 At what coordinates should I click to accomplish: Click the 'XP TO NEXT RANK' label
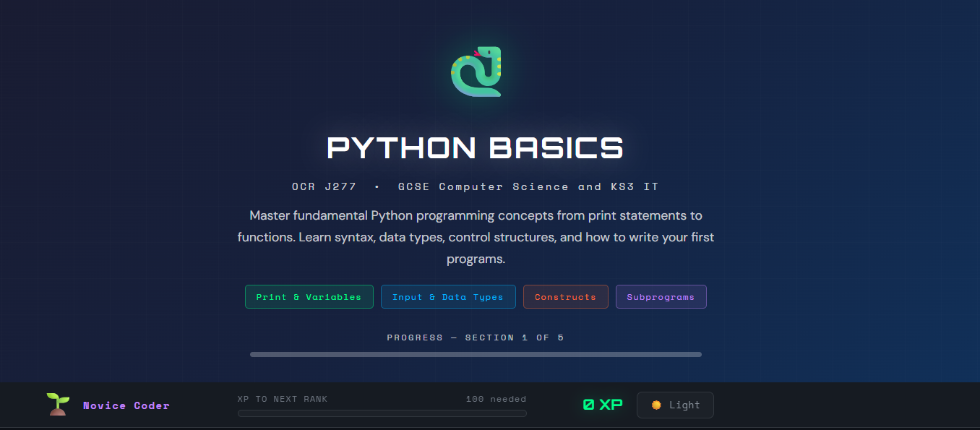[283, 399]
